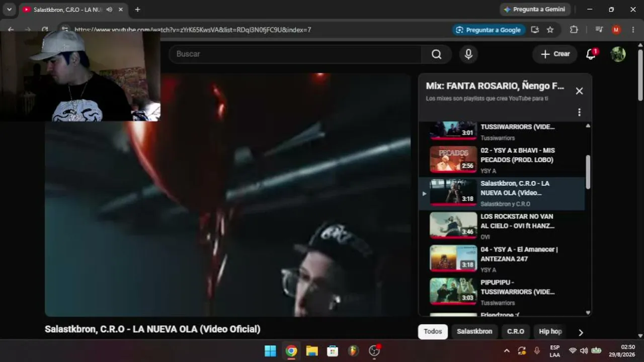Click the install app icon in address bar

(x=535, y=30)
